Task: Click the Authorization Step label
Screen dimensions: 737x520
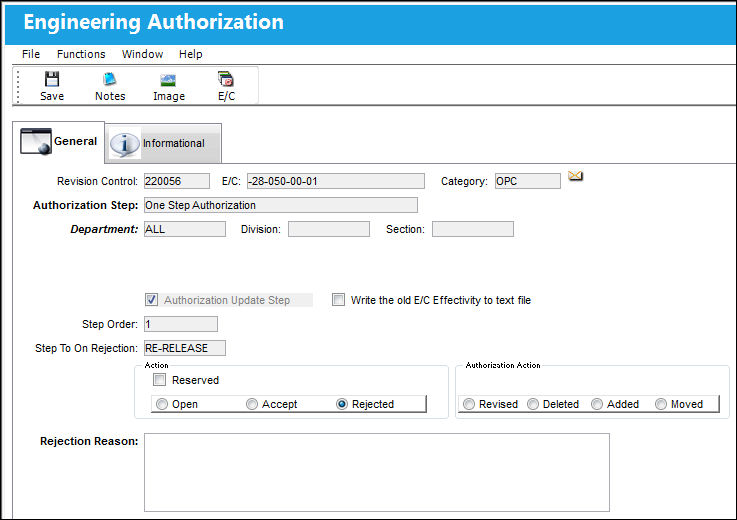Action: coord(85,205)
